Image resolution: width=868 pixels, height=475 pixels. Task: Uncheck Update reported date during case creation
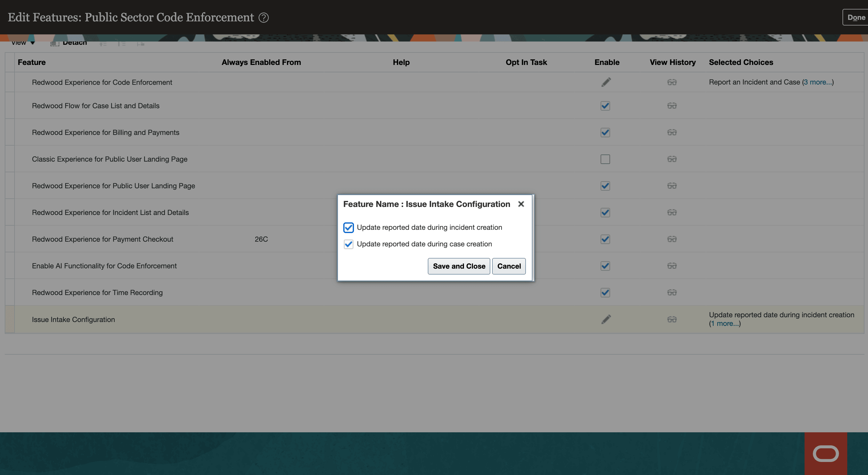click(348, 244)
